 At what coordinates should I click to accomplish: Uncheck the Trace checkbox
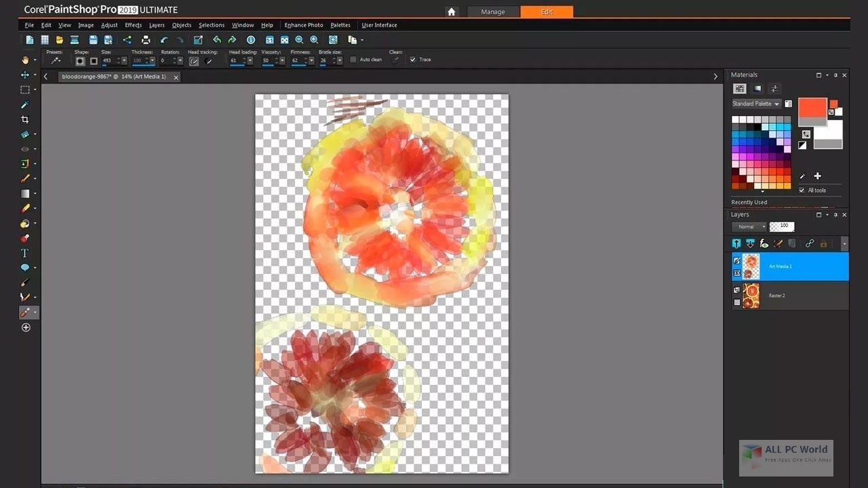pyautogui.click(x=412, y=60)
